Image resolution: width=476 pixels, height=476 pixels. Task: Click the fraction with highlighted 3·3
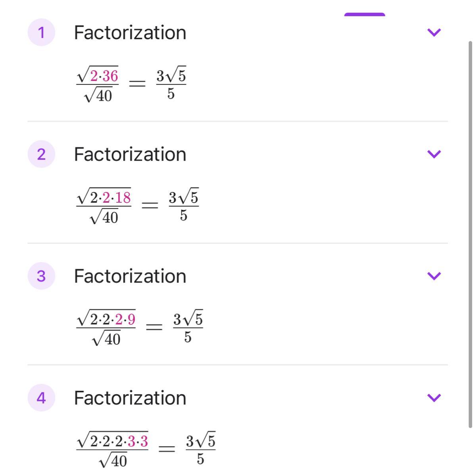pyautogui.click(x=112, y=450)
